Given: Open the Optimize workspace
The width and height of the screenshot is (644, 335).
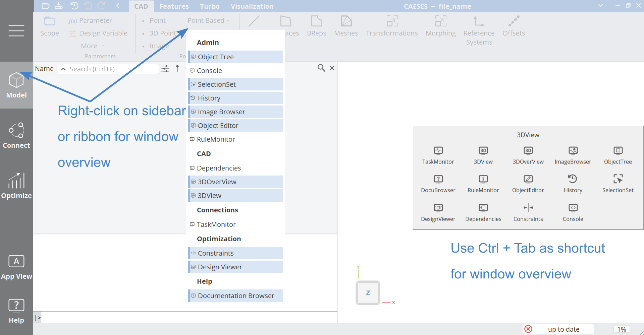Looking at the screenshot, I should pyautogui.click(x=16, y=186).
